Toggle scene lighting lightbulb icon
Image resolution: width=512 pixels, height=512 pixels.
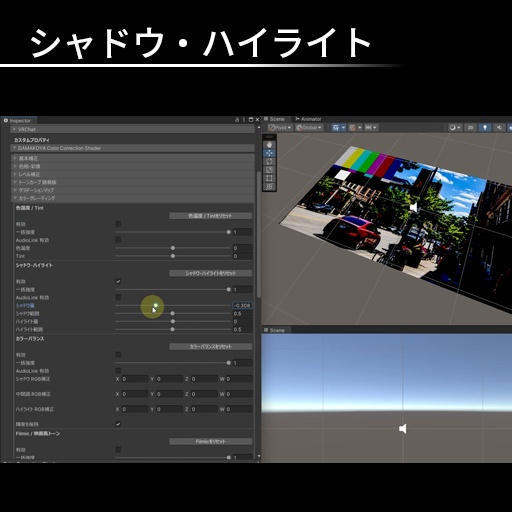coord(485,128)
